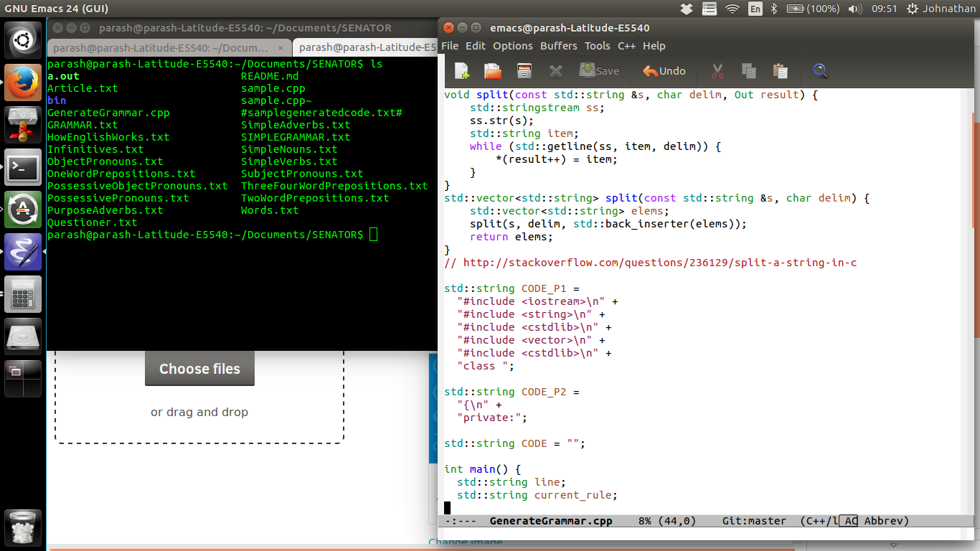Screen dimensions: 980x551
Task: Open the battery (100%) indicator
Action: pyautogui.click(x=813, y=9)
